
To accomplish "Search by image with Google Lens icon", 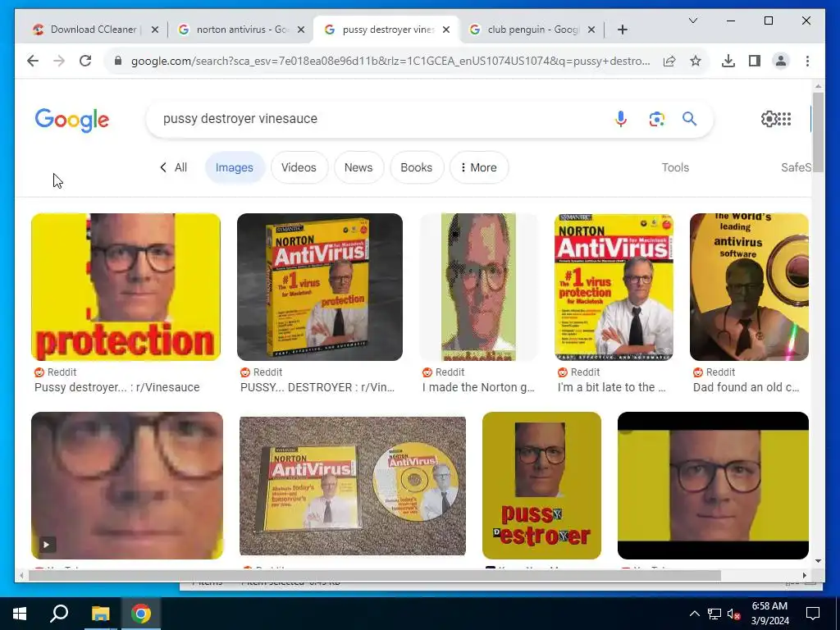I will [657, 119].
